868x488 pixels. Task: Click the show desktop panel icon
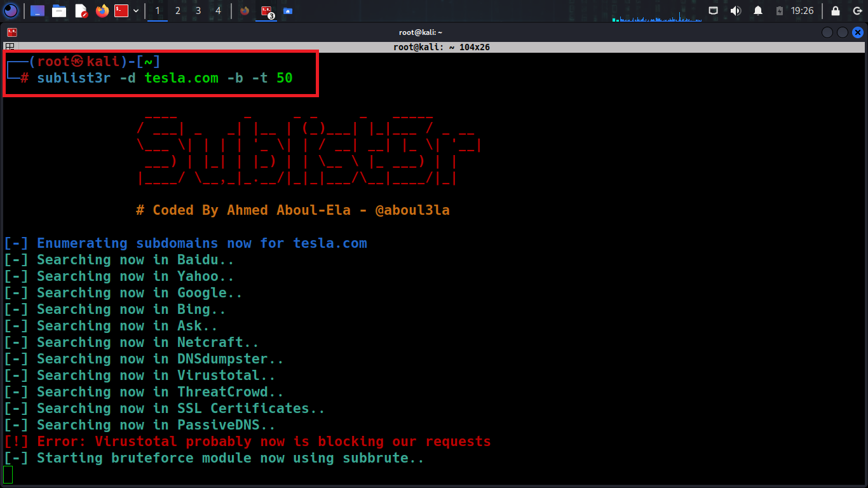coord(37,11)
